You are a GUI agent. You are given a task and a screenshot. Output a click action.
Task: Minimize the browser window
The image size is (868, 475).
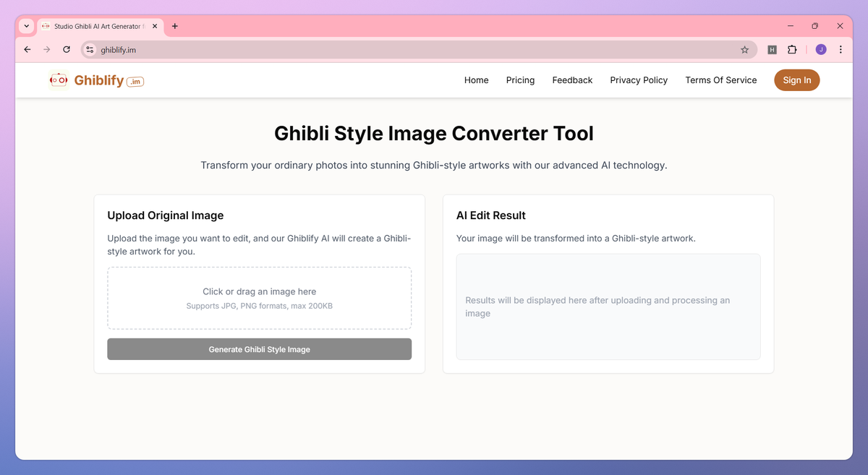[791, 26]
